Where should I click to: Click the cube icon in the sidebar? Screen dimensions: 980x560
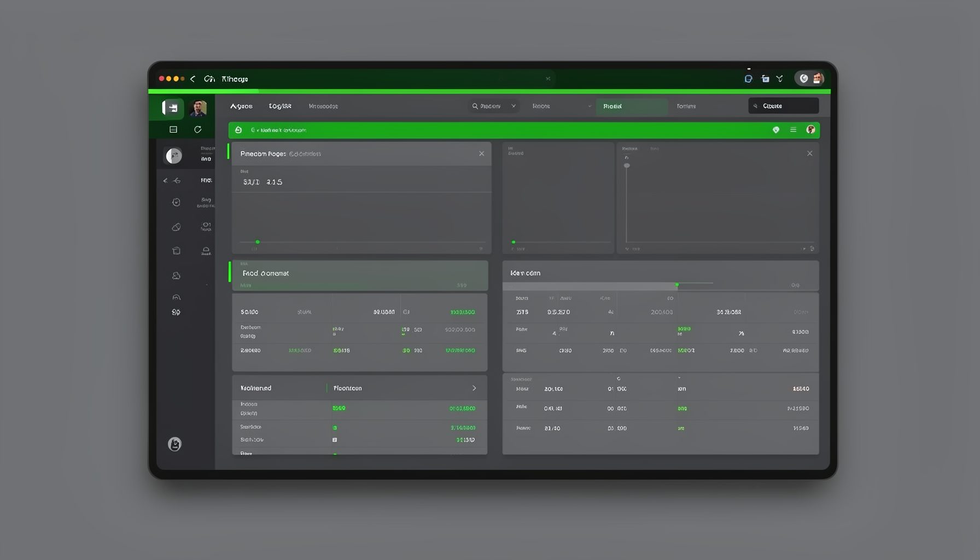point(176,250)
